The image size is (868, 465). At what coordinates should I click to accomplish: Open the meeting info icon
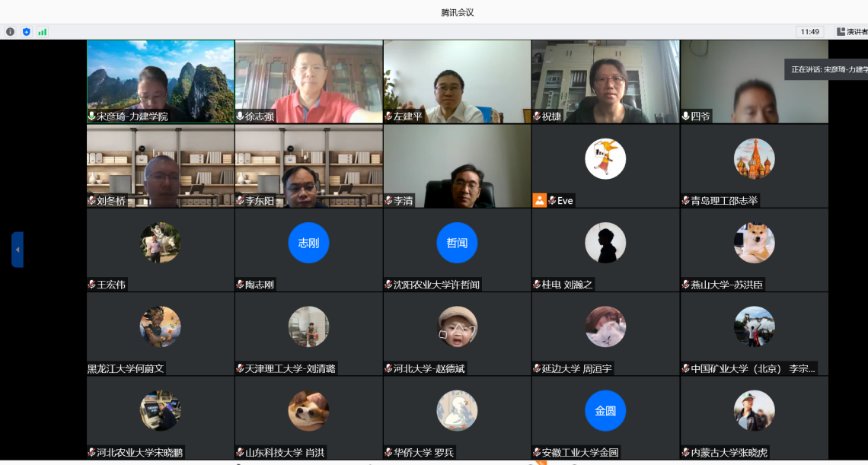click(10, 32)
